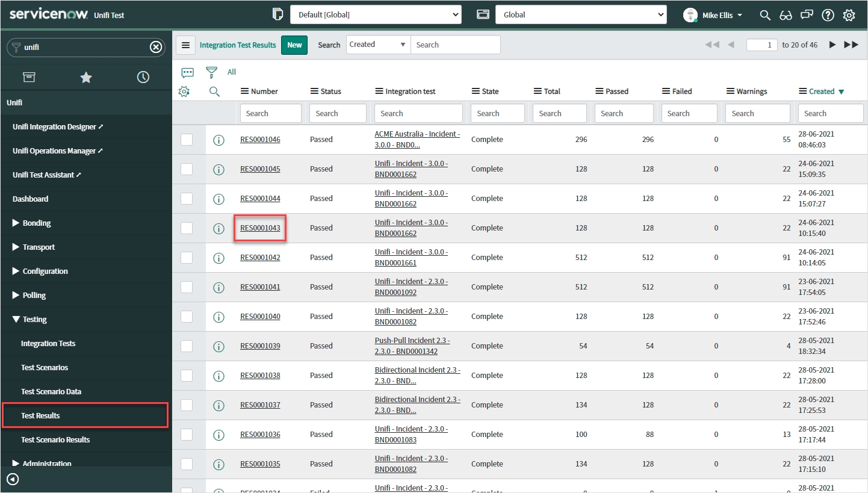
Task: Open the system settings gear icon
Action: pos(849,15)
